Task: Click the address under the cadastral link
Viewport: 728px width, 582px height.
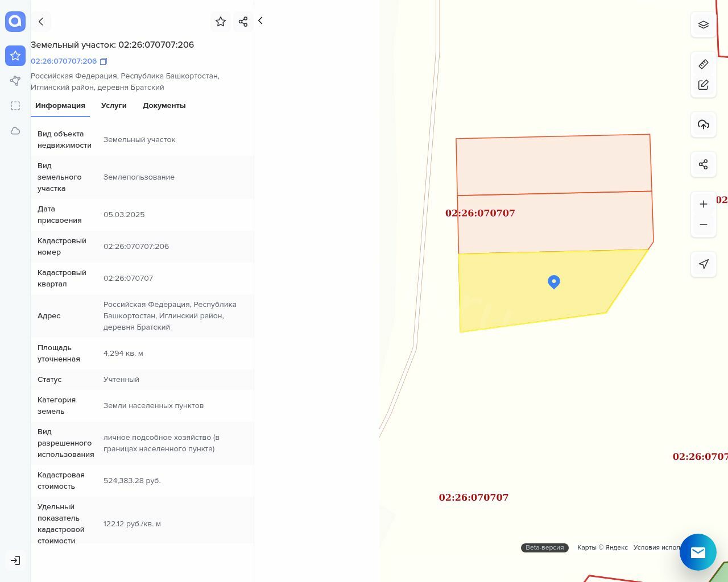Action: [x=125, y=82]
